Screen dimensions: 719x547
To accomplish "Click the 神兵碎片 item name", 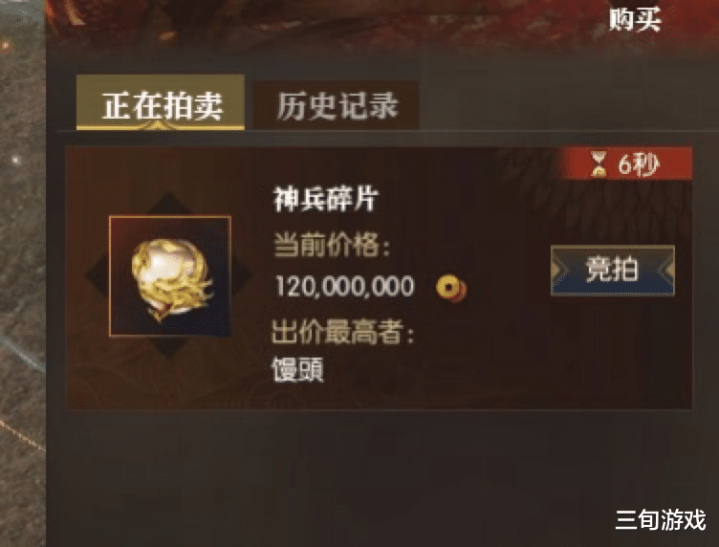I will (x=326, y=199).
